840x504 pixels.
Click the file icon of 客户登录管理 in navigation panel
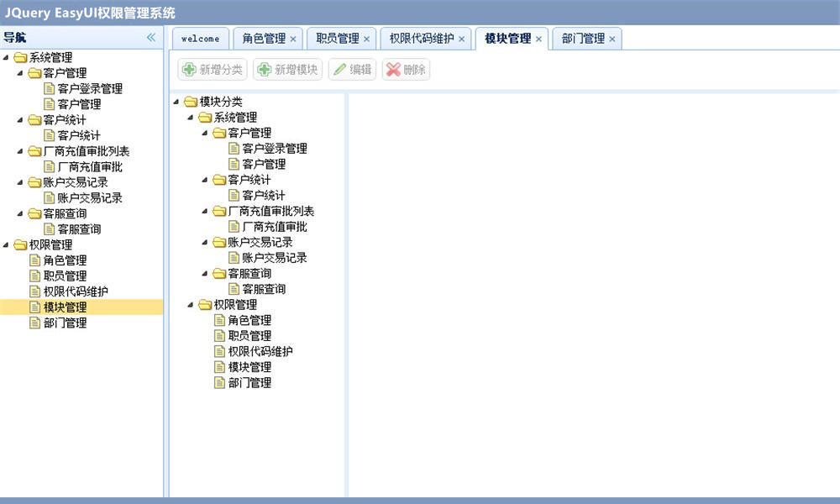pyautogui.click(x=50, y=88)
